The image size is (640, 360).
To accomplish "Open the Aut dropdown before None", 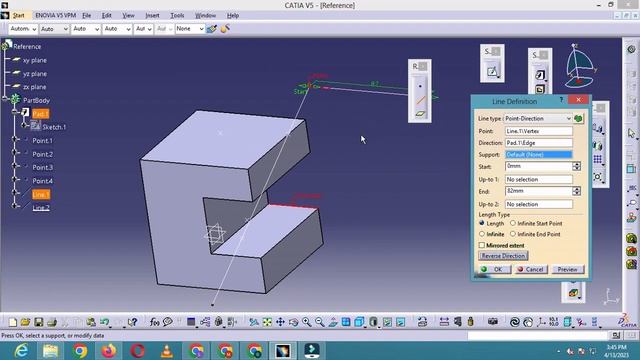I will pyautogui.click(x=143, y=29).
